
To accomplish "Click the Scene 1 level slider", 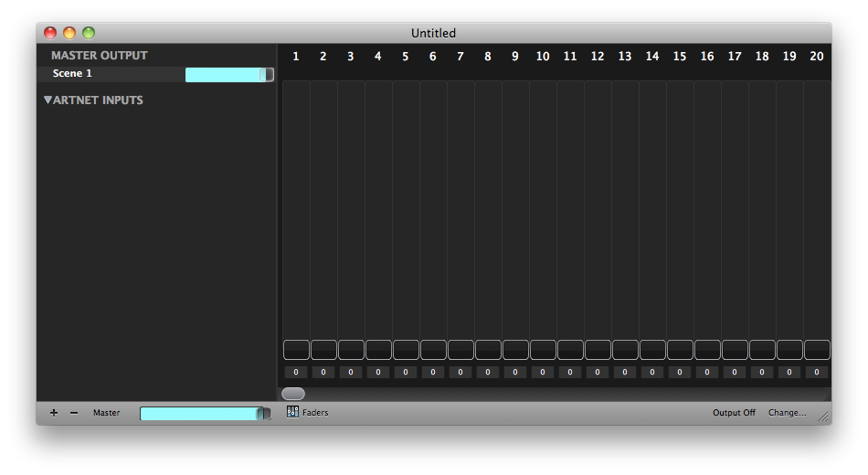I will [228, 75].
